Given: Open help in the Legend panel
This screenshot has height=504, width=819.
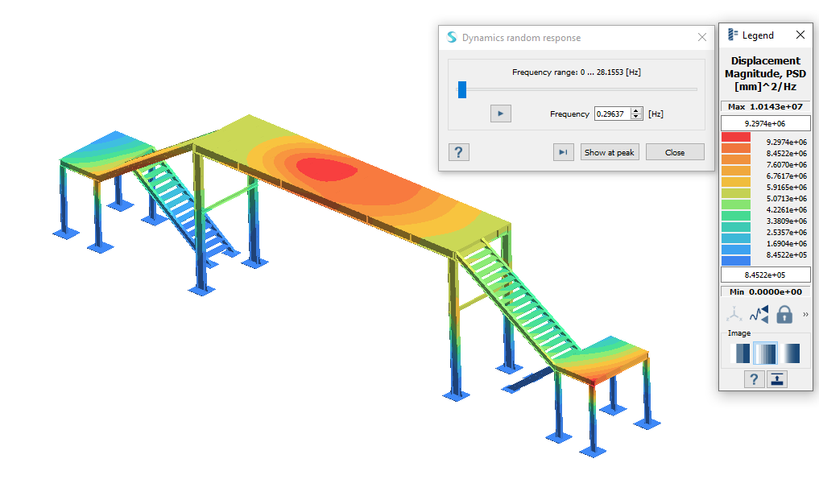Looking at the screenshot, I should (x=754, y=379).
